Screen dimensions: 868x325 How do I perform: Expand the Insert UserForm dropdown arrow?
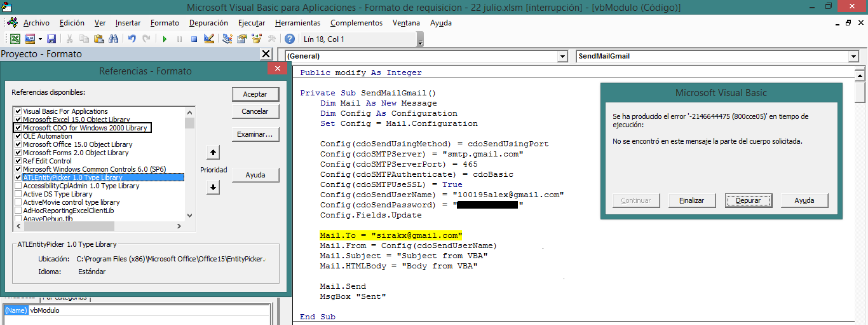coord(40,39)
